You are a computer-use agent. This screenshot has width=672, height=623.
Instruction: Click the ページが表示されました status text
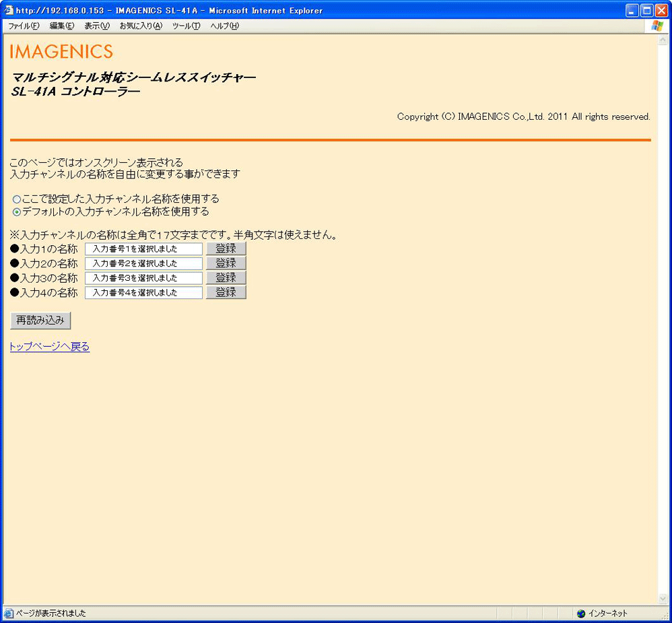pos(51,614)
